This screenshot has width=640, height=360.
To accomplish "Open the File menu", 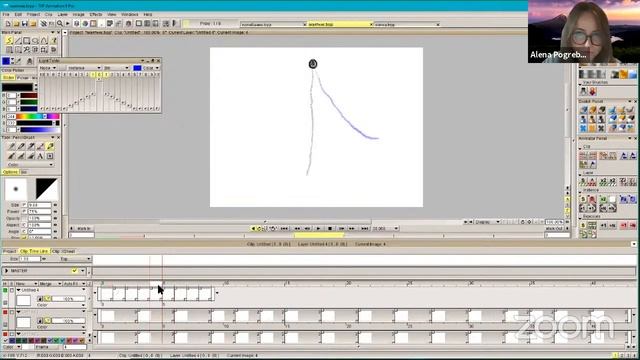I will (6, 14).
